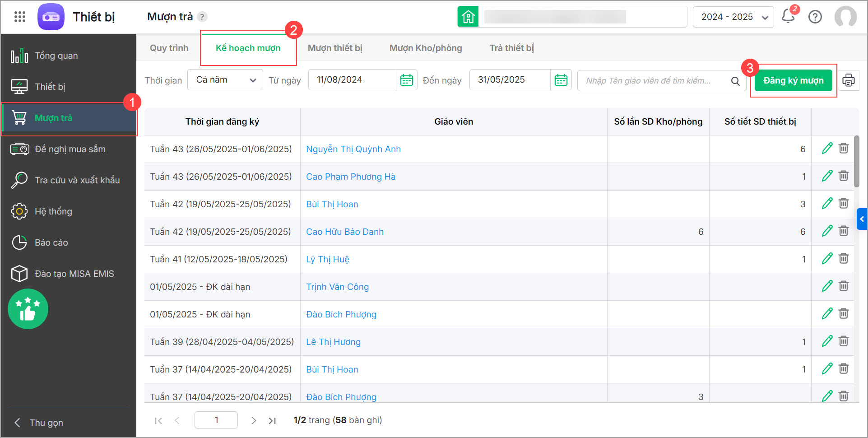Open calendar picker for Đến ngày
The image size is (868, 438).
click(x=561, y=80)
